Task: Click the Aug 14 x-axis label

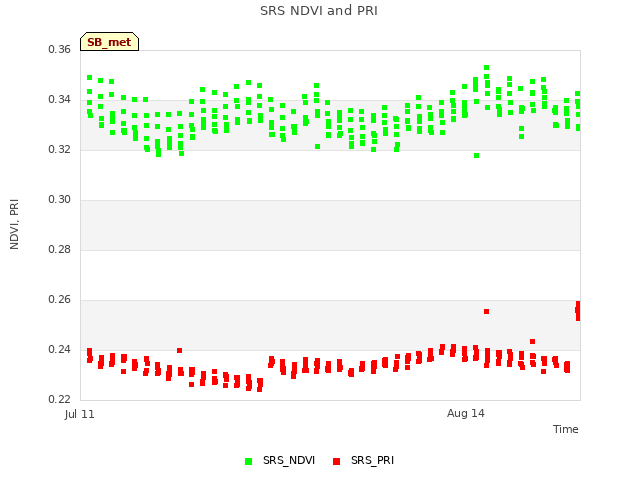Action: click(x=465, y=413)
